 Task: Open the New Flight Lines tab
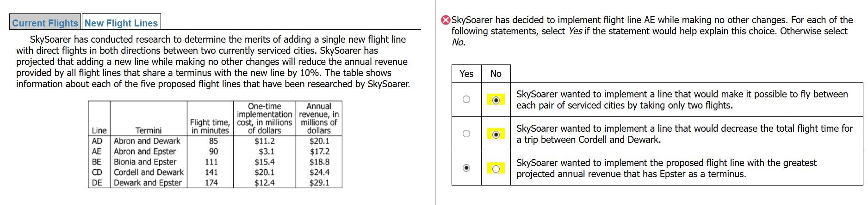point(121,23)
